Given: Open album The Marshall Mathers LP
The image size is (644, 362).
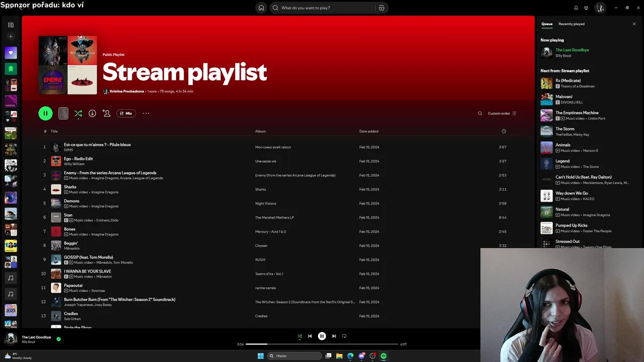Looking at the screenshot, I should [274, 218].
